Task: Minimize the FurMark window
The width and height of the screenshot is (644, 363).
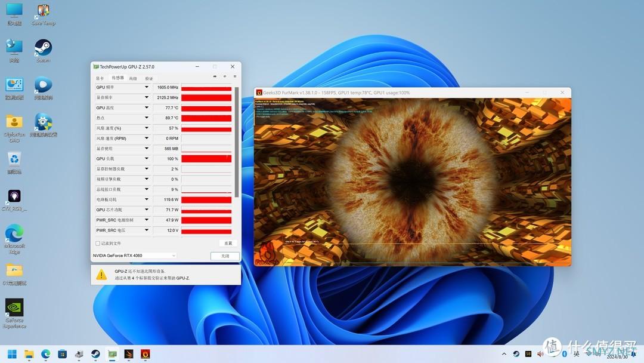Action: click(x=527, y=93)
